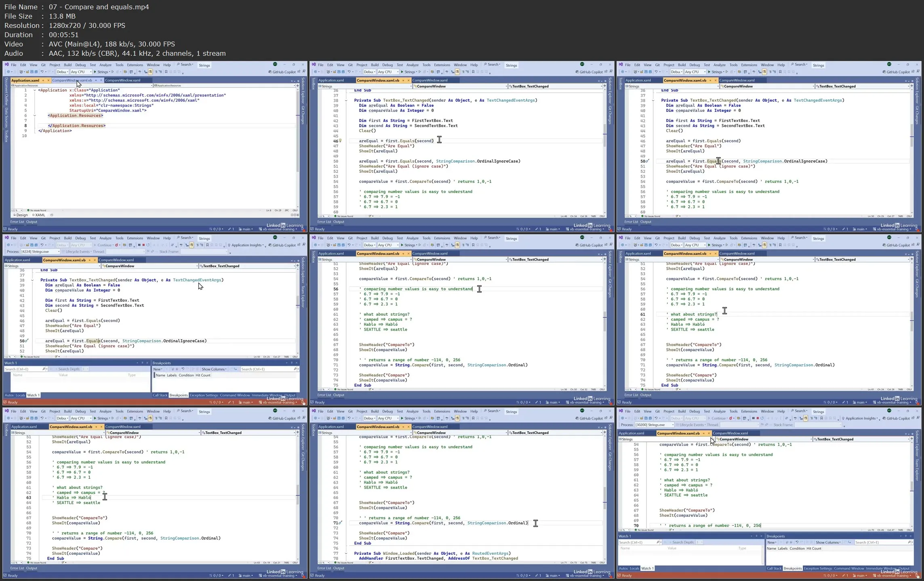The width and height of the screenshot is (924, 581).
Task: Open Process dropdown showing [30200] Strings.exe
Action: pos(654,425)
